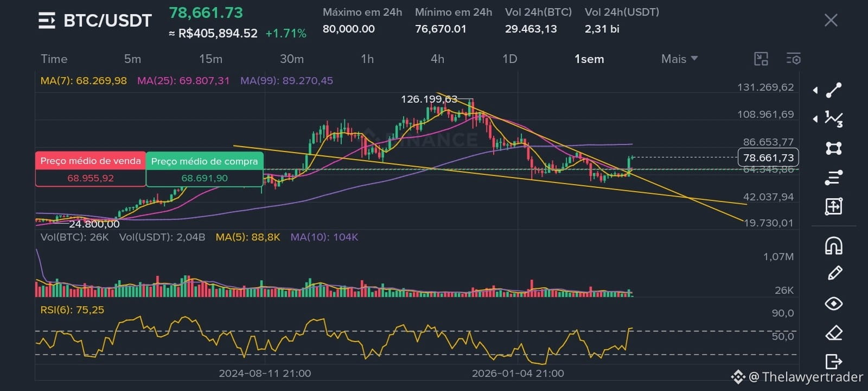Select the Time interval tab
The width and height of the screenshot is (868, 391).
[54, 59]
